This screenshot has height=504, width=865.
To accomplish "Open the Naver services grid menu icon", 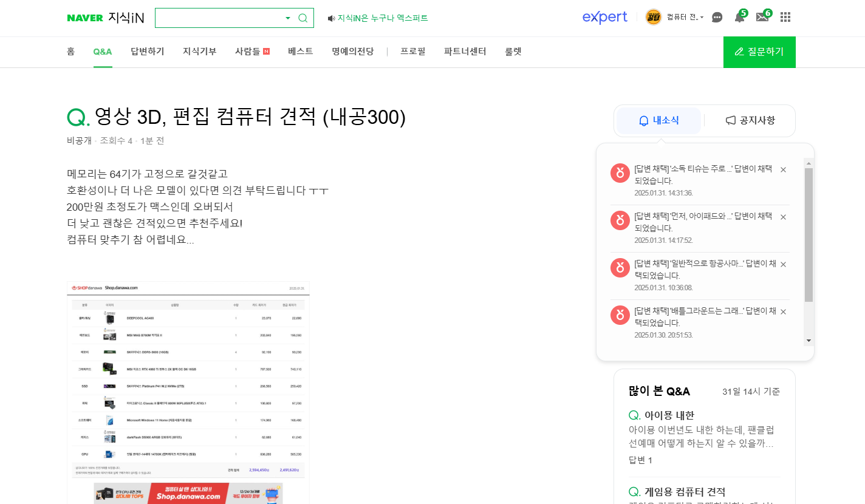I will coord(785,17).
